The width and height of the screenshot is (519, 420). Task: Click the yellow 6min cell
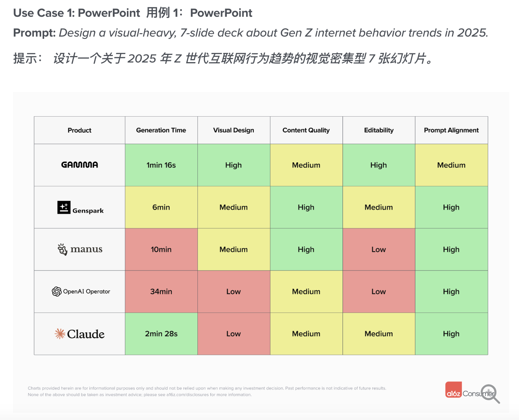[x=161, y=207]
